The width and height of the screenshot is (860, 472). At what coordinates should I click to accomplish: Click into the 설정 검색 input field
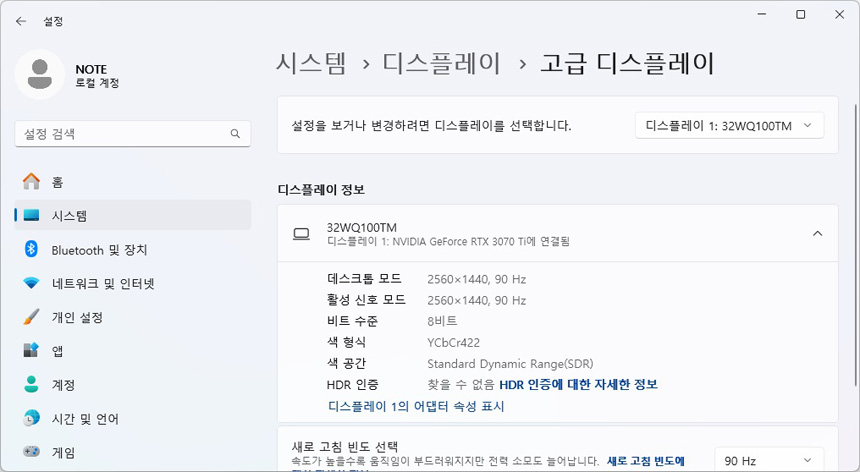pyautogui.click(x=120, y=133)
